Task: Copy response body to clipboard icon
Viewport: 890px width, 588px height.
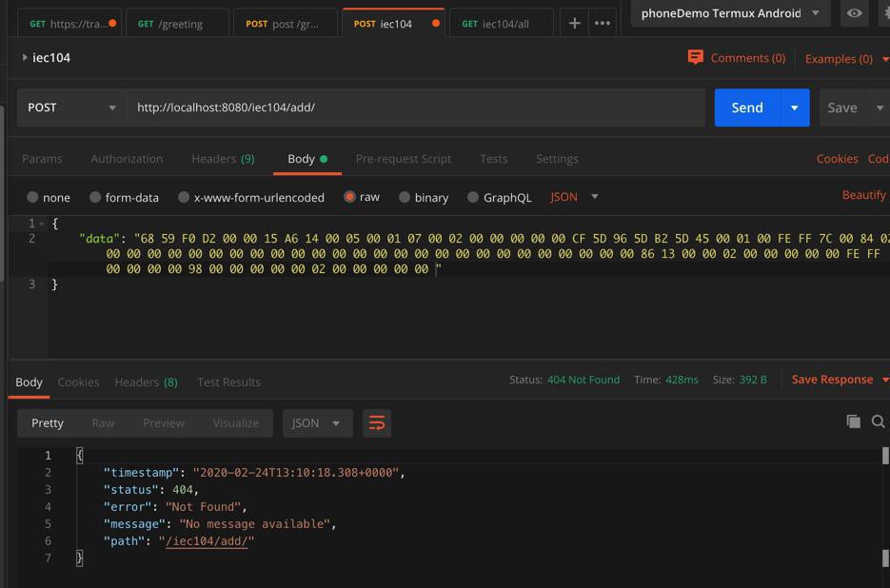Action: (x=853, y=421)
